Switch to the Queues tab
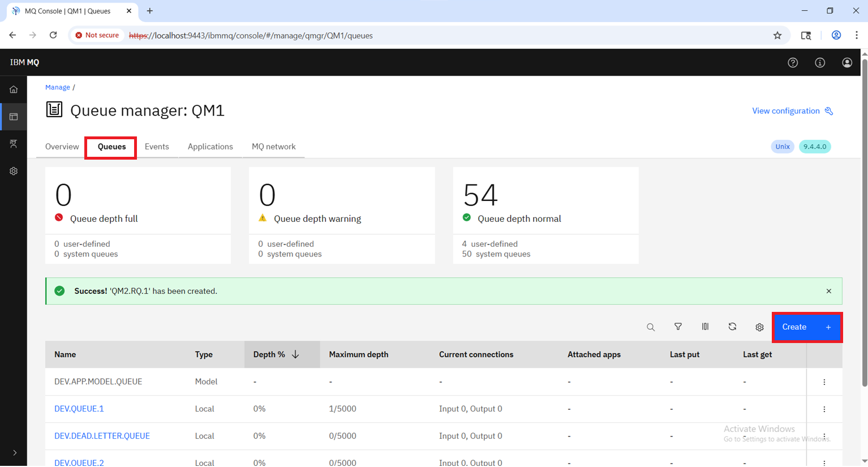 coord(111,147)
